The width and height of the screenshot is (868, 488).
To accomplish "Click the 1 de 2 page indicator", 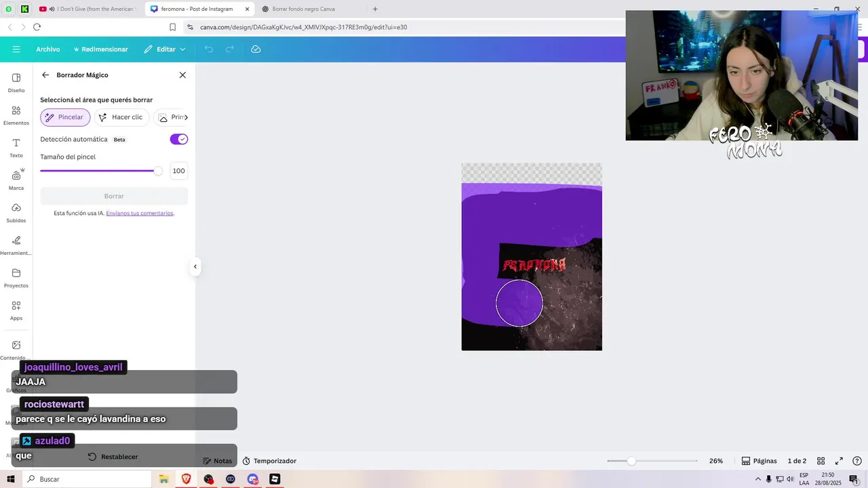I will pos(797,461).
